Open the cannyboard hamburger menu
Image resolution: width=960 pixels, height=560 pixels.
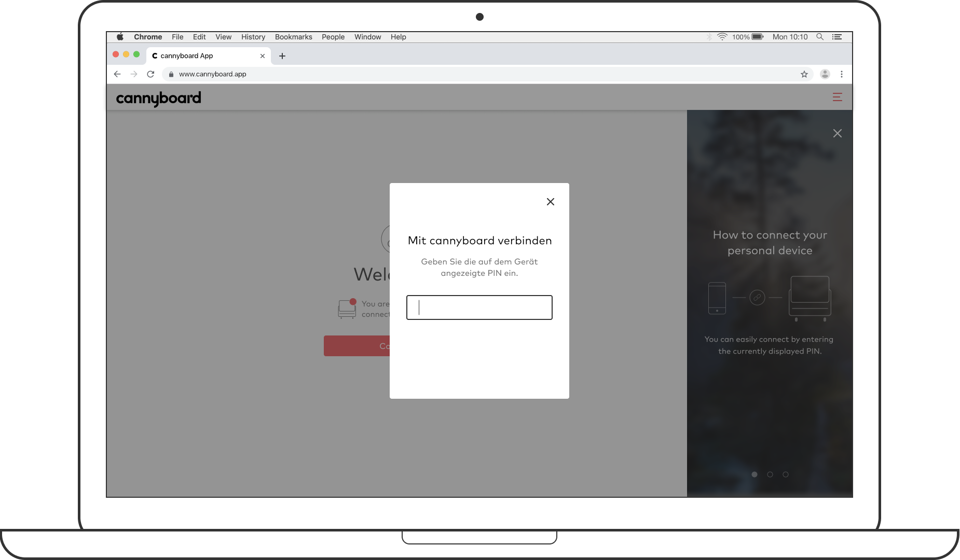[837, 97]
